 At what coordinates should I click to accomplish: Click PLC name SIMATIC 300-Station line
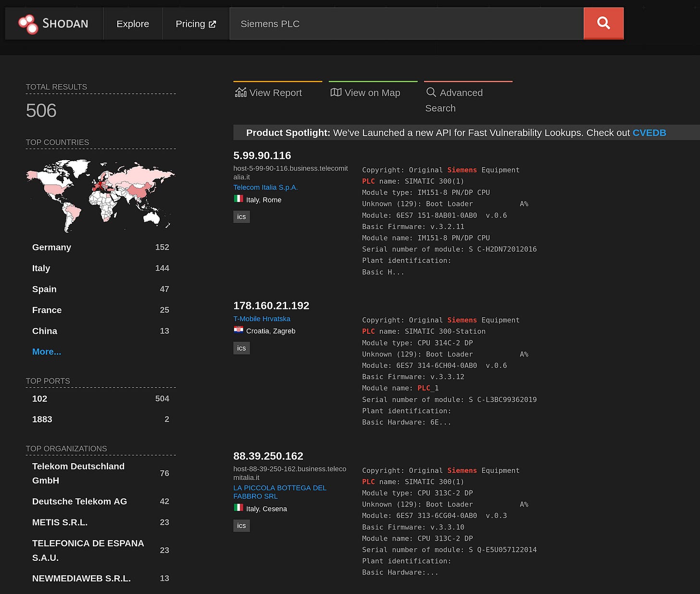coord(424,331)
